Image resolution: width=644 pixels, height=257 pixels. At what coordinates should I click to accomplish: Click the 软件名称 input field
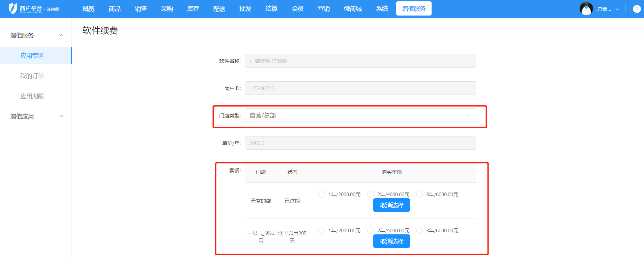[360, 61]
